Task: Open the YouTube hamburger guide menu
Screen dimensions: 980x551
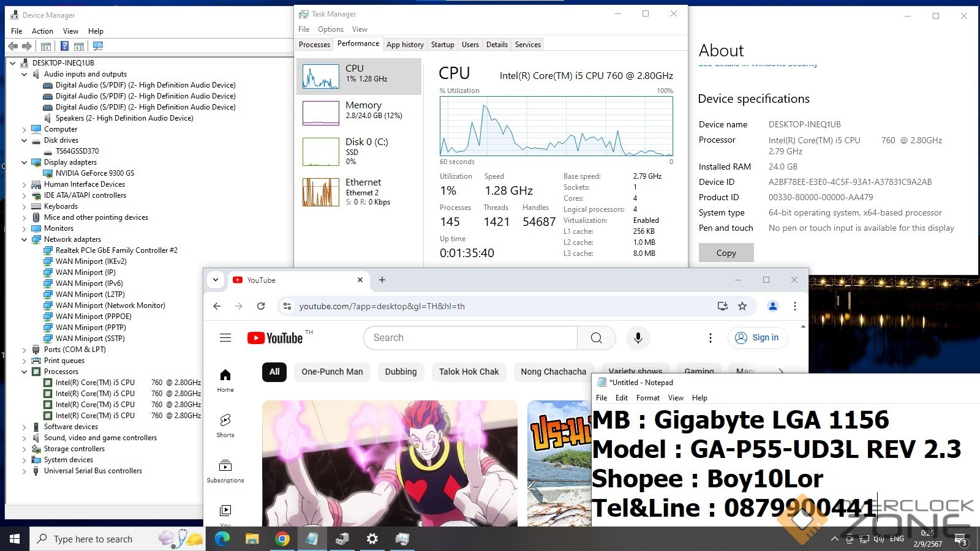Action: point(225,338)
